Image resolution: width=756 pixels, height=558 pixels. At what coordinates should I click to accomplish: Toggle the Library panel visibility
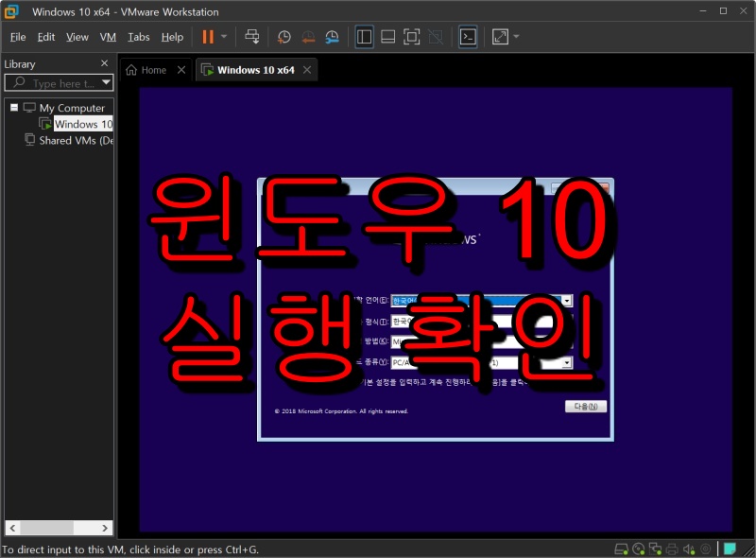click(x=365, y=36)
